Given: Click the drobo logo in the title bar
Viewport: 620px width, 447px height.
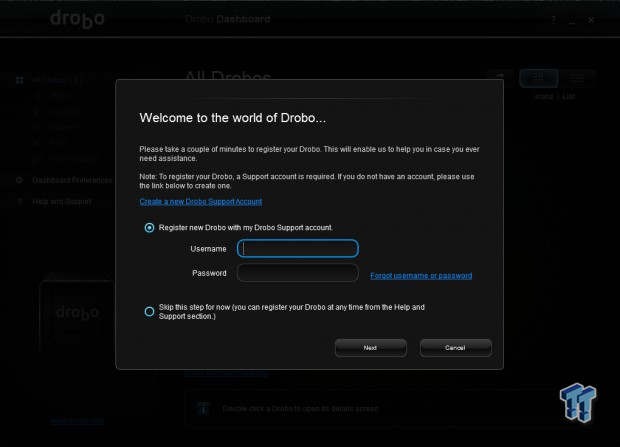Looking at the screenshot, I should [x=78, y=19].
